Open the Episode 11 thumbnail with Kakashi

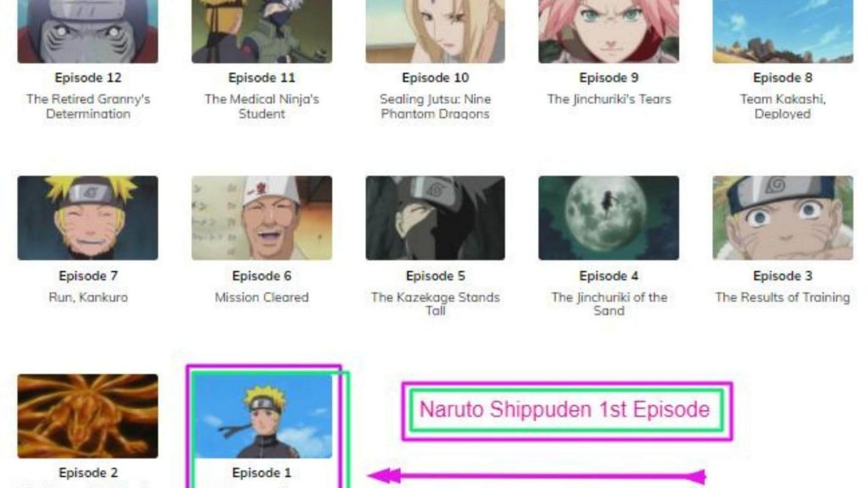click(262, 31)
